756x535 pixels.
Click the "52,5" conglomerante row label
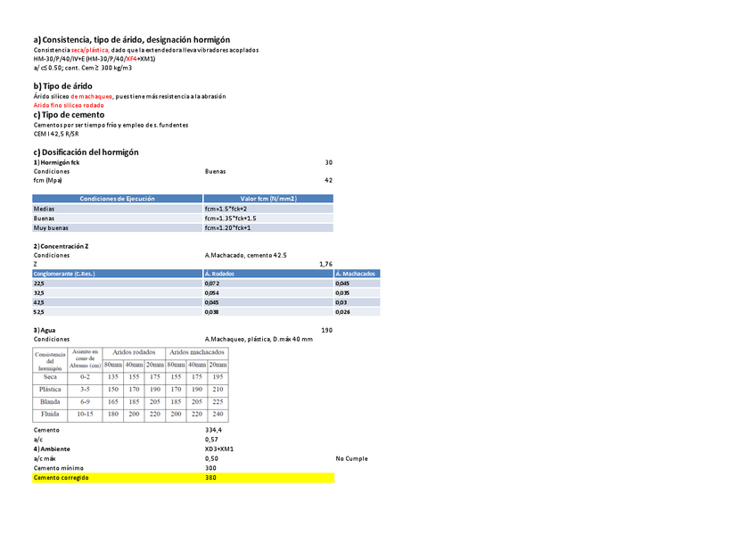[38, 312]
